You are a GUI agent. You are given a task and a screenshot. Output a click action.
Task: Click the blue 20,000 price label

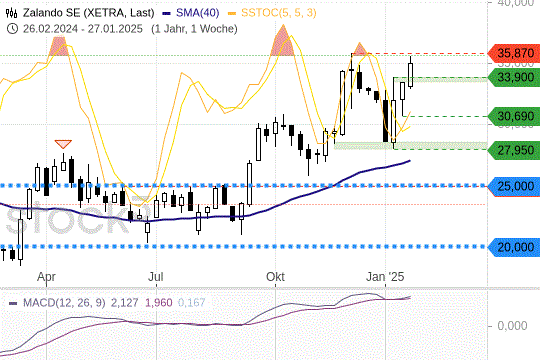coord(514,247)
